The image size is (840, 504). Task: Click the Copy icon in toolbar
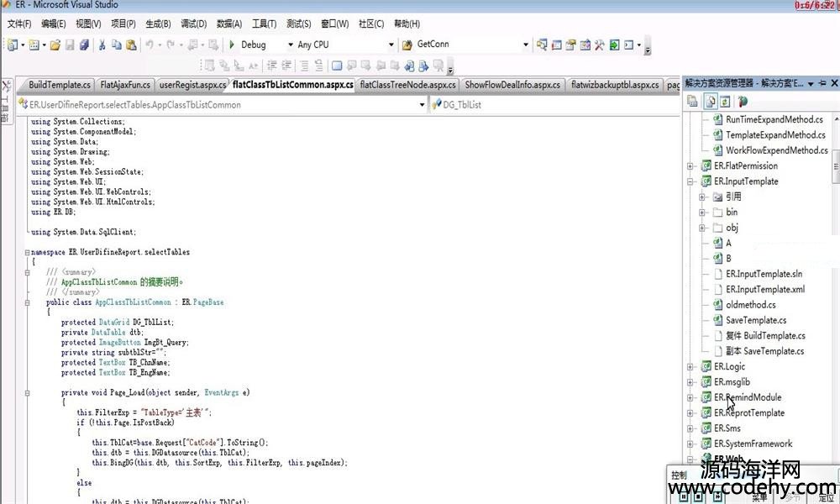point(117,45)
